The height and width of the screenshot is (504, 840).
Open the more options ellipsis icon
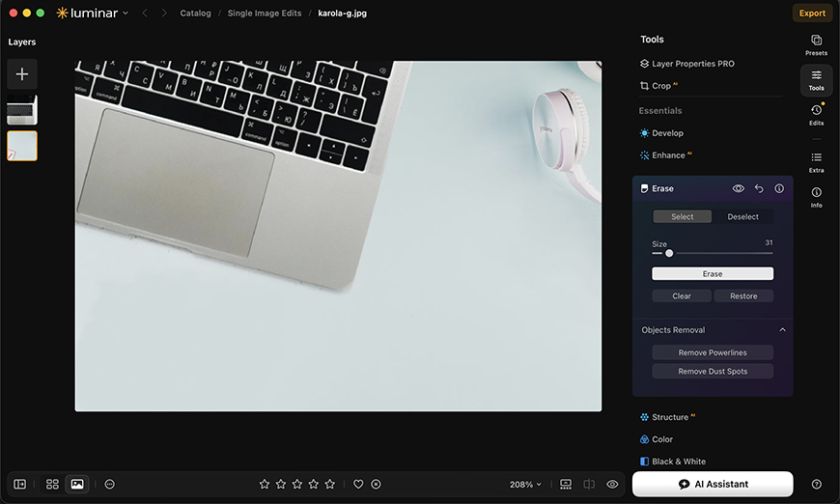(109, 484)
